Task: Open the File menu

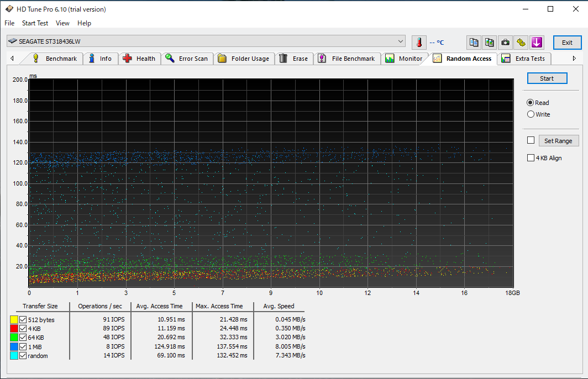Action: pyautogui.click(x=9, y=23)
